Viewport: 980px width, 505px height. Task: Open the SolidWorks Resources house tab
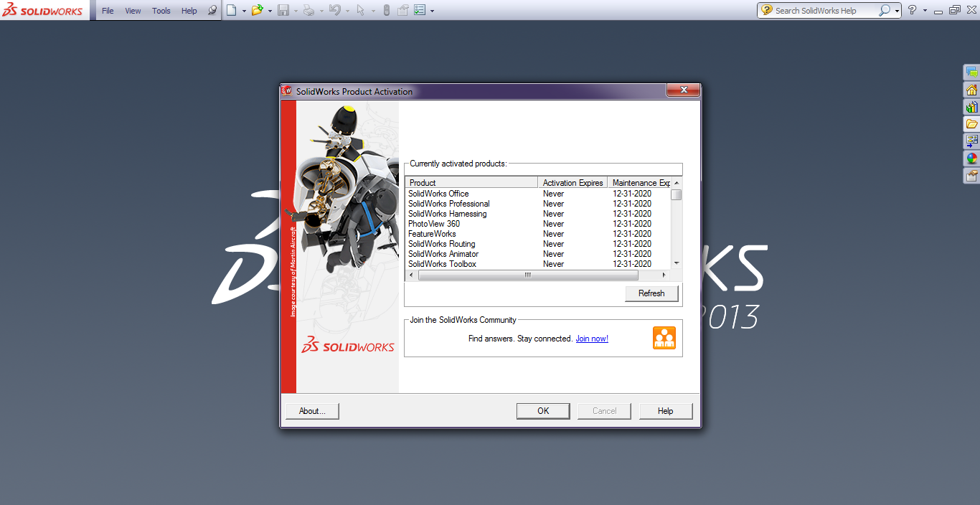tap(971, 90)
